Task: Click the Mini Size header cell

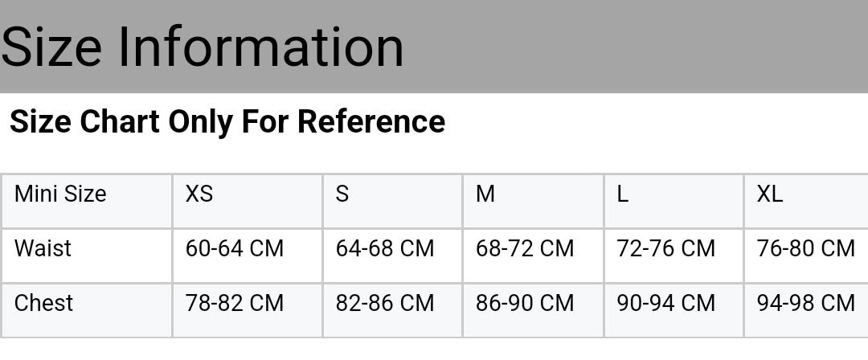Action: point(60,194)
